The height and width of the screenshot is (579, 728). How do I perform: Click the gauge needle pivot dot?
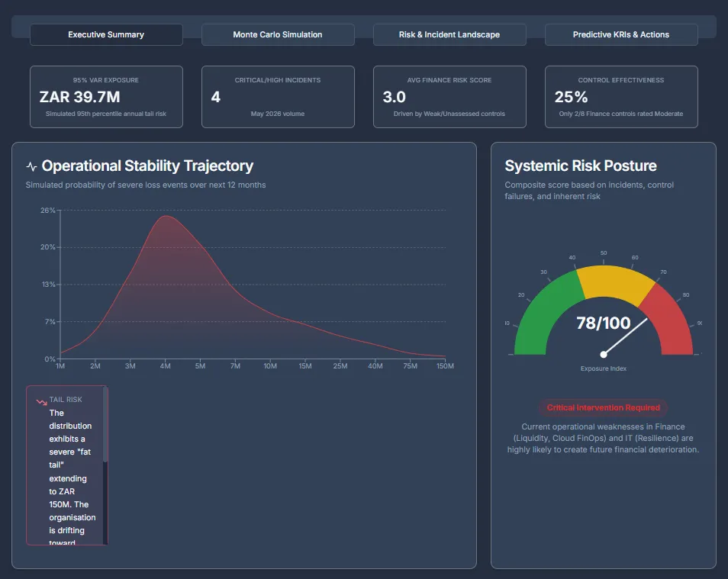(x=603, y=354)
